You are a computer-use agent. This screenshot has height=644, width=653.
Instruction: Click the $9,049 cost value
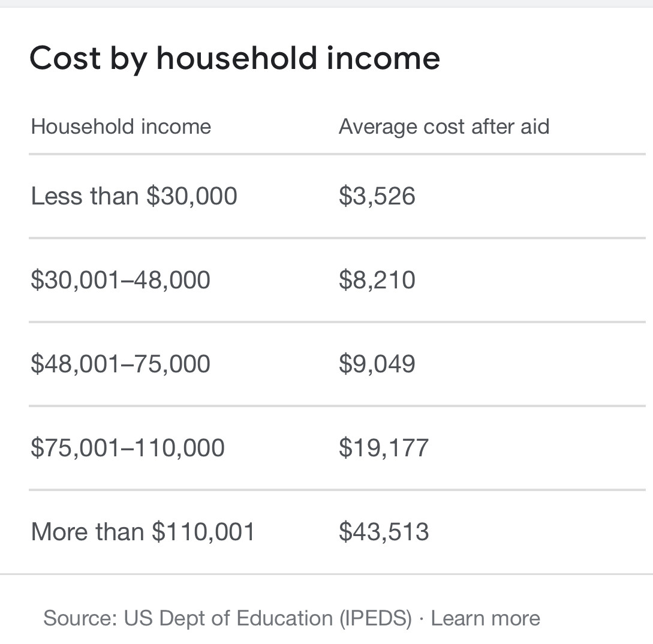point(377,363)
